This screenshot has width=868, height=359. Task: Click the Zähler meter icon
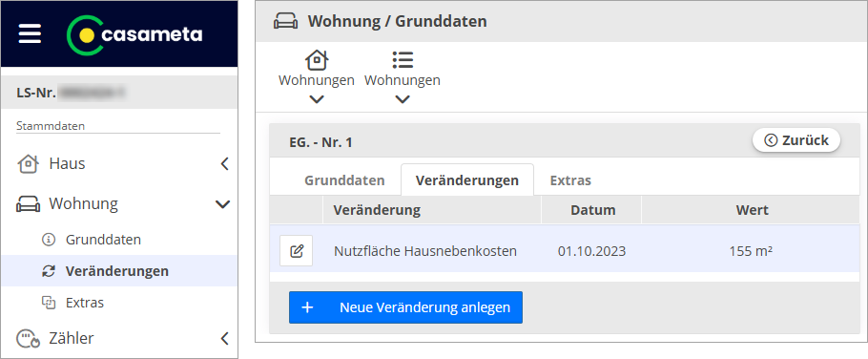tap(29, 339)
